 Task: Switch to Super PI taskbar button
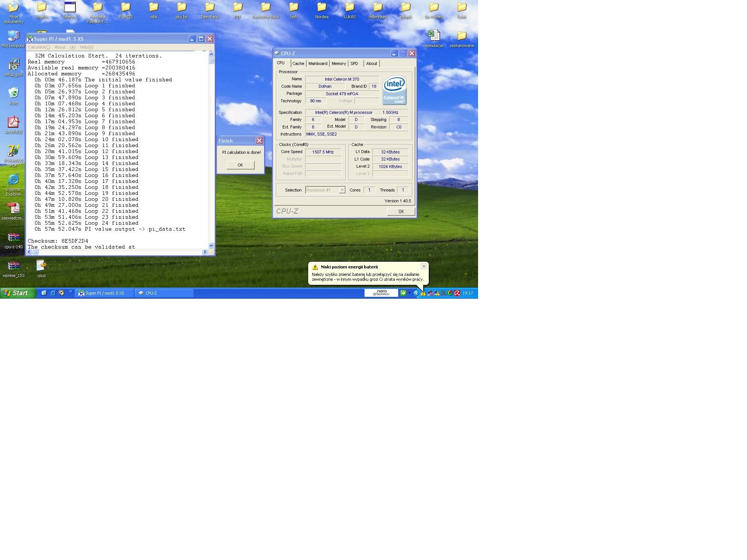tap(105, 293)
